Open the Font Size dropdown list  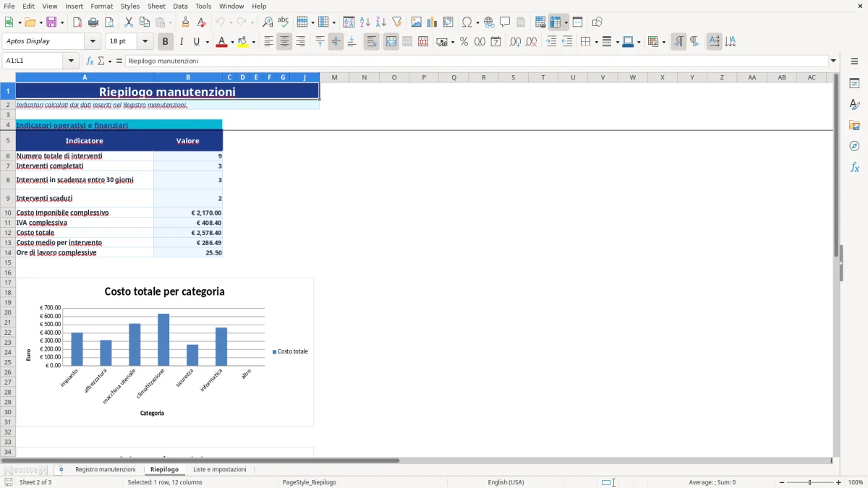(x=145, y=42)
